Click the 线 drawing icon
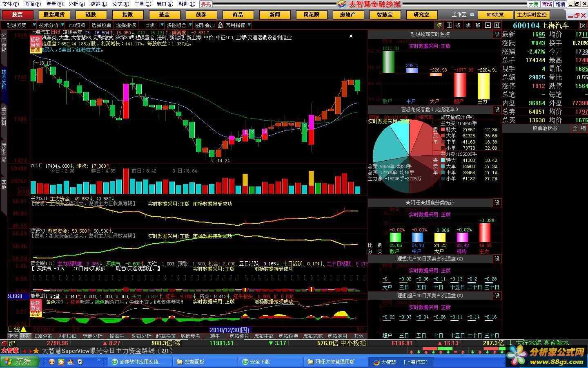The width and height of the screenshot is (588, 368). point(468,25)
